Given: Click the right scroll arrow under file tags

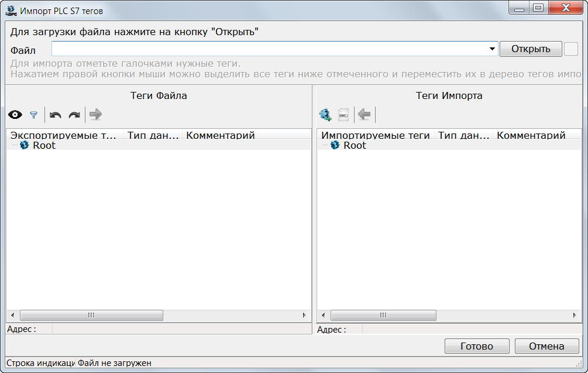Looking at the screenshot, I should (304, 315).
